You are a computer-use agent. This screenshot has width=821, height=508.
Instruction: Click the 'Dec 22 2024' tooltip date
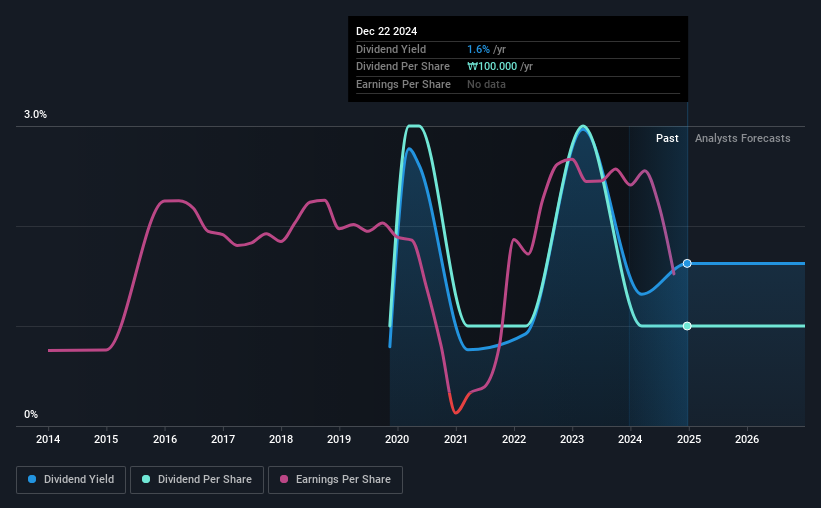click(386, 31)
